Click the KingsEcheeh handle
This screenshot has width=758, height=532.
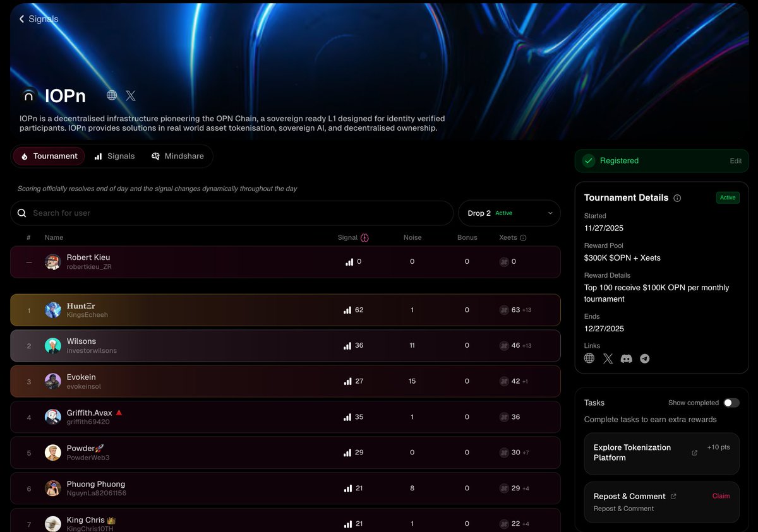[87, 315]
